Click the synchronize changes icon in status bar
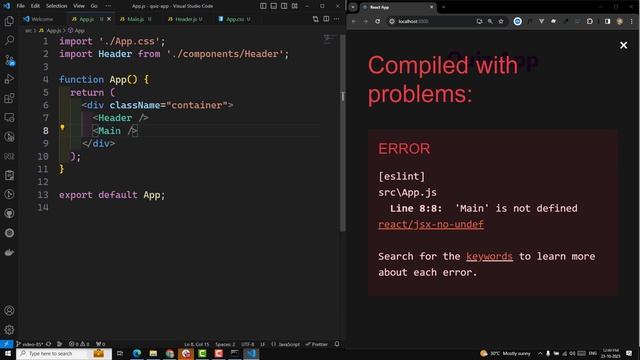640x360 pixels. 49,344
